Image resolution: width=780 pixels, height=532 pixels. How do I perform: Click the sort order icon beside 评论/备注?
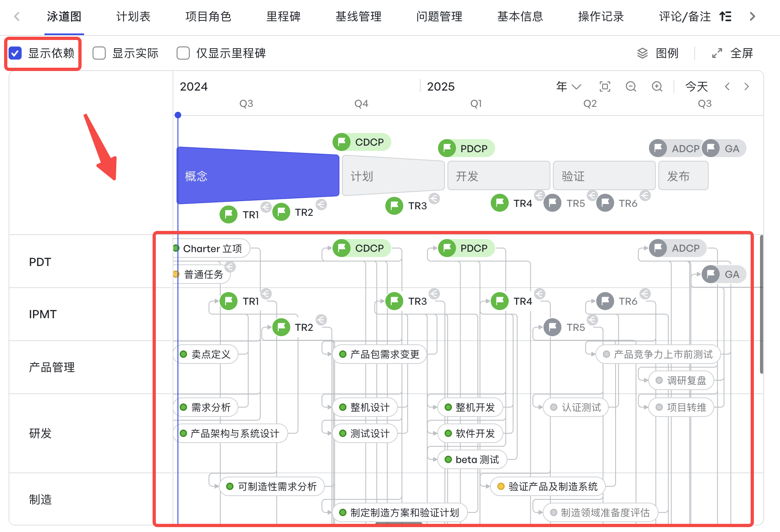[725, 17]
